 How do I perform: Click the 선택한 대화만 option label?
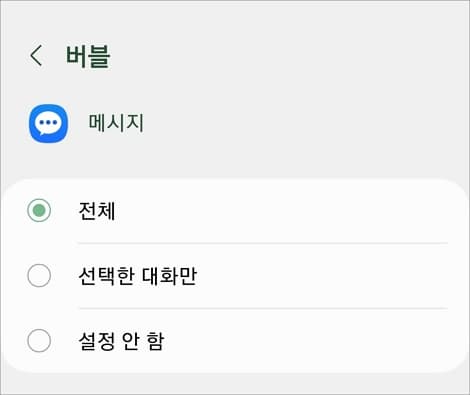(x=138, y=276)
